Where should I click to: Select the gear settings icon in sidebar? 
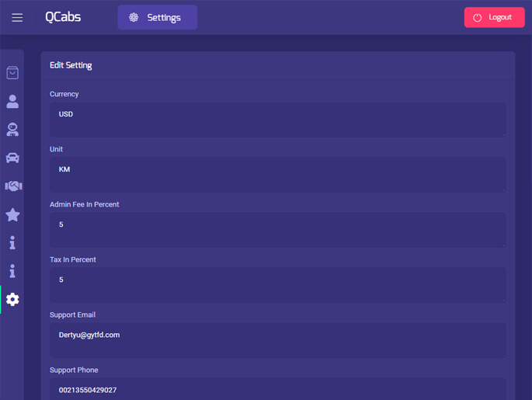[x=12, y=299]
